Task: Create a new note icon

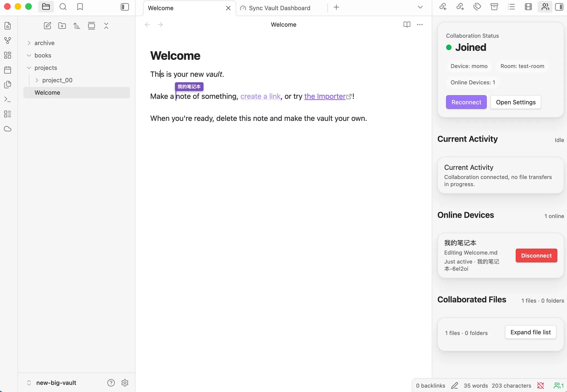Action: (47, 26)
